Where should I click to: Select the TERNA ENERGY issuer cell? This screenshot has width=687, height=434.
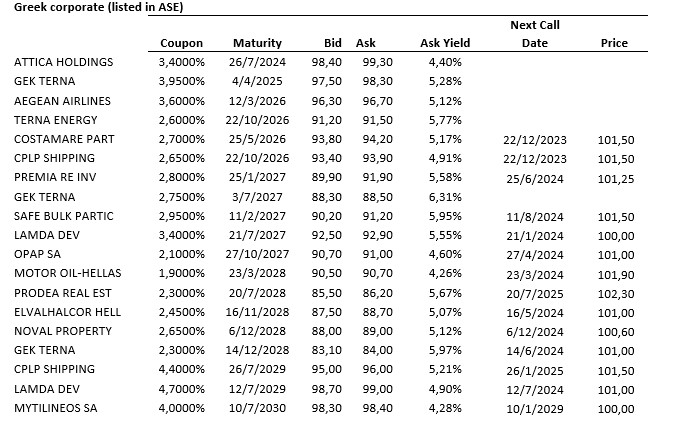tap(56, 120)
